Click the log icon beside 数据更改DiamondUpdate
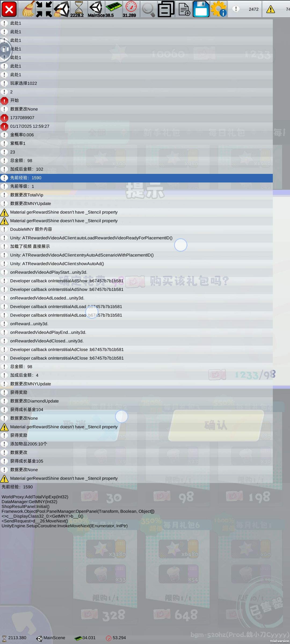Image resolution: width=290 pixels, height=644 pixels. pyautogui.click(x=4, y=401)
